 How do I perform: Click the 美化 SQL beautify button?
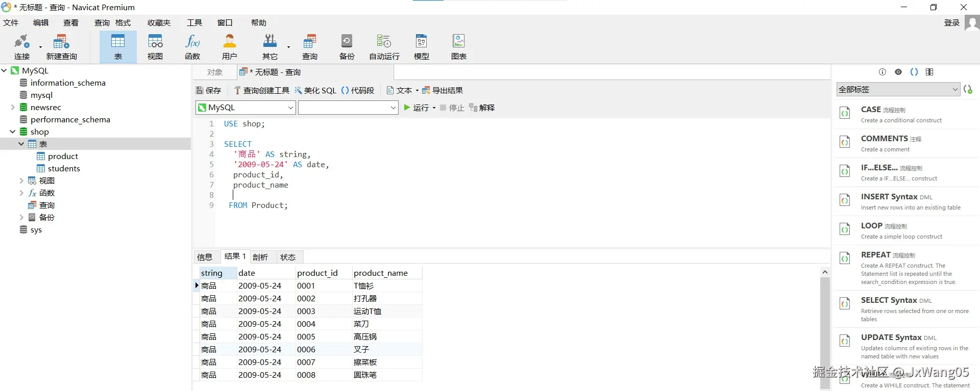[x=315, y=90]
